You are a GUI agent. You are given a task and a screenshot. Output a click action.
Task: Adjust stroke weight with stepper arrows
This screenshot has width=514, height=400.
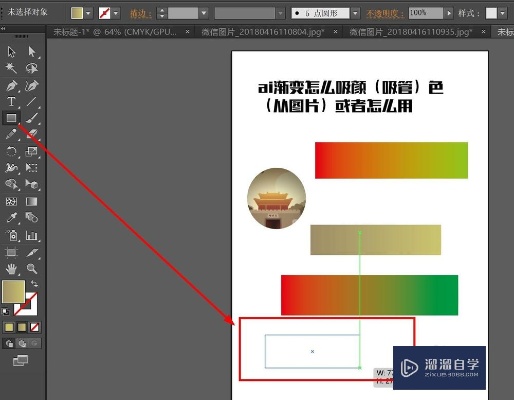tap(162, 13)
